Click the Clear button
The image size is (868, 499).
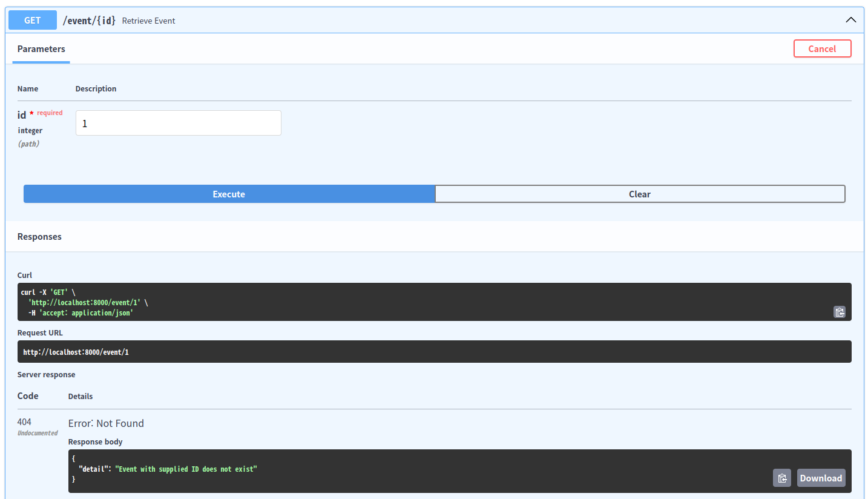click(x=640, y=194)
